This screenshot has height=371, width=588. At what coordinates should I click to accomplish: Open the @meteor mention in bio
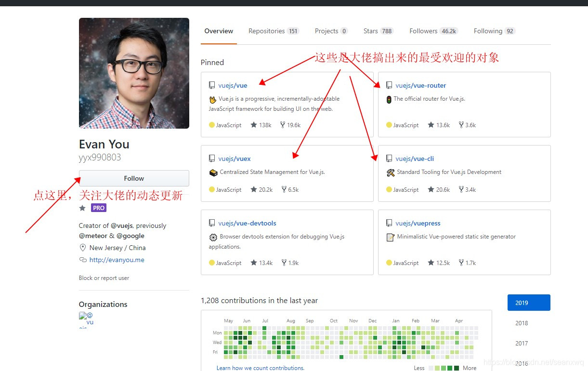[x=93, y=236]
